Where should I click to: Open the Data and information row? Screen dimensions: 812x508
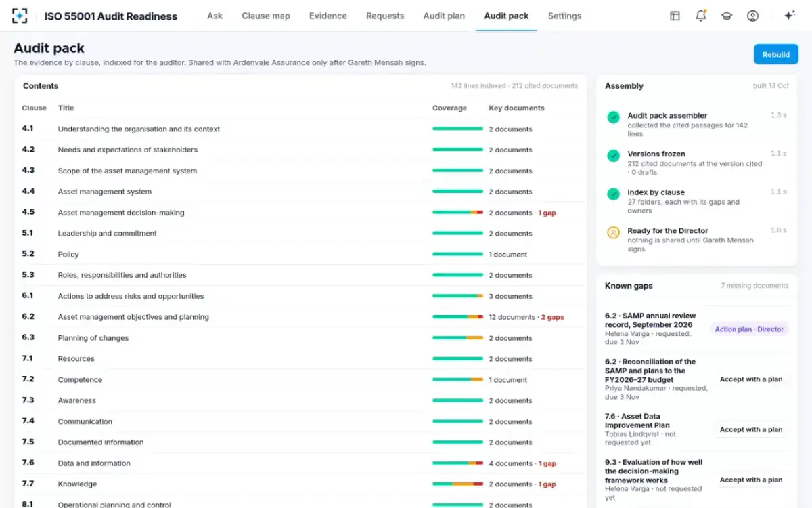(x=300, y=463)
